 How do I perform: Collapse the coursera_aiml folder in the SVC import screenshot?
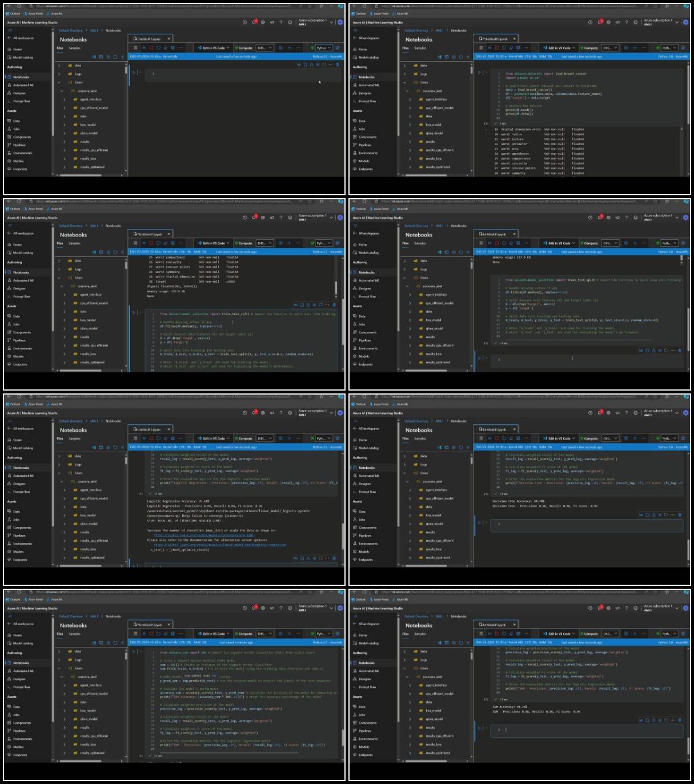[62, 677]
